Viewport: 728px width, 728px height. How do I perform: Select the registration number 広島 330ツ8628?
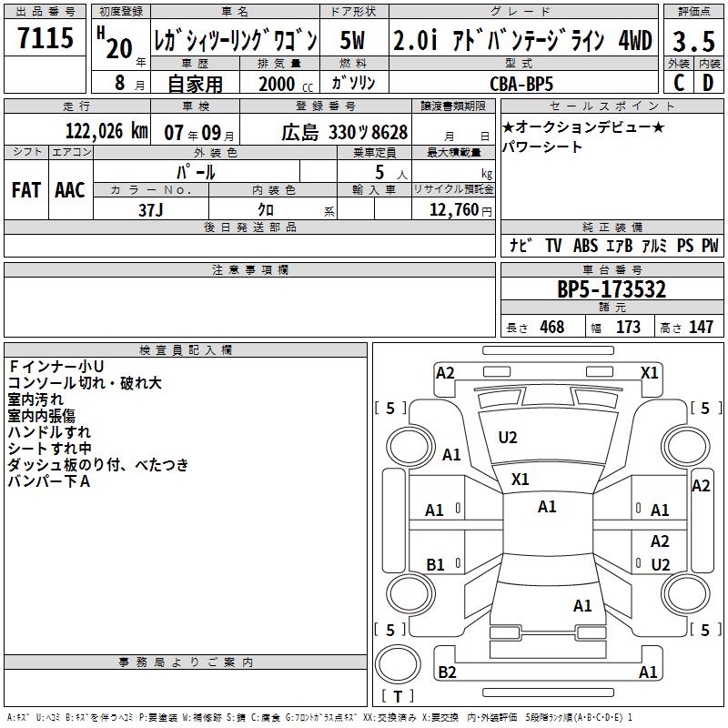click(344, 133)
